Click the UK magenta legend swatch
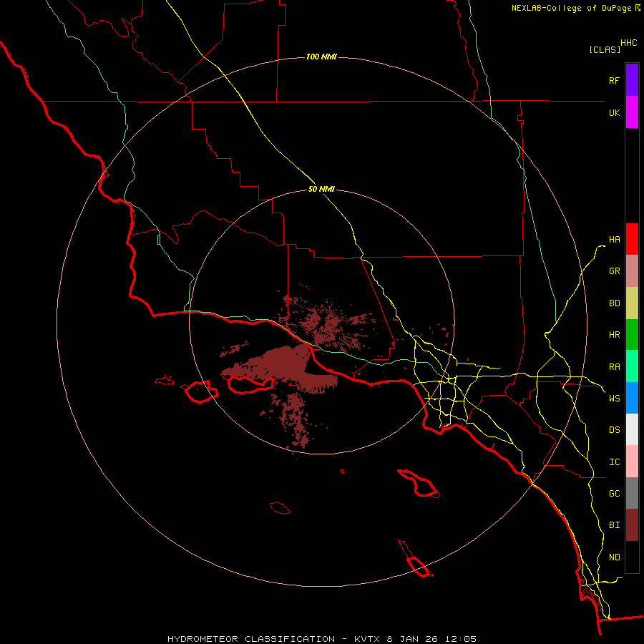 632,112
